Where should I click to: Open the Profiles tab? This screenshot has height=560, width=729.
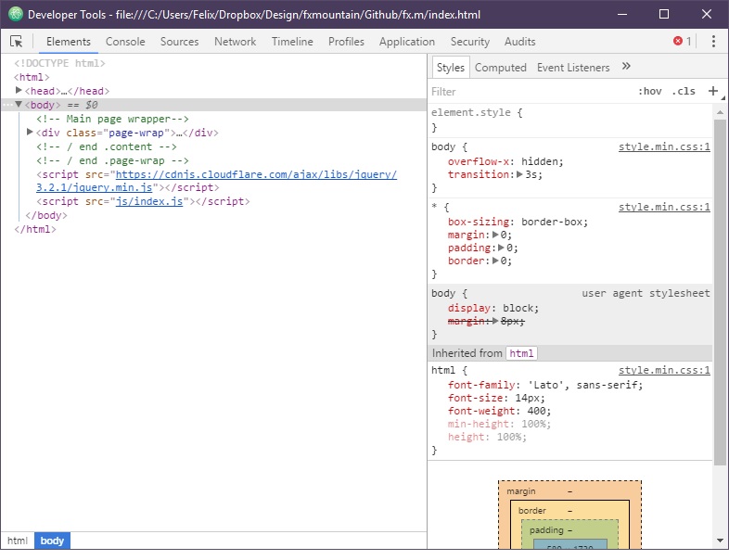[346, 42]
